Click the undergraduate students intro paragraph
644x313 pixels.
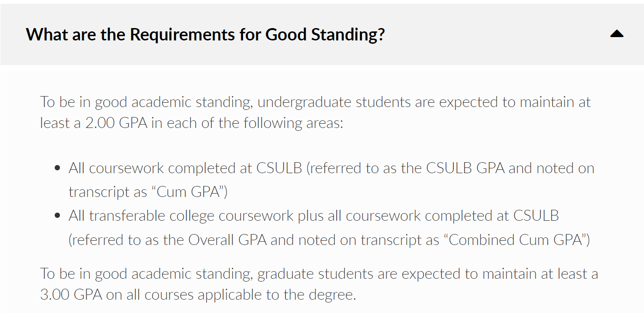click(315, 113)
